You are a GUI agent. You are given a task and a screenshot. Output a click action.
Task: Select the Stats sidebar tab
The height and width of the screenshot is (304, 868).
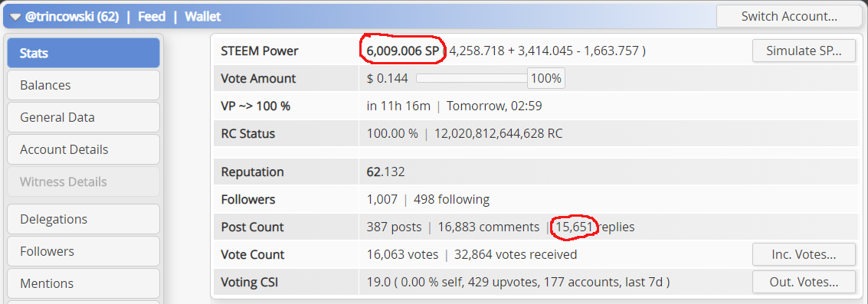84,53
